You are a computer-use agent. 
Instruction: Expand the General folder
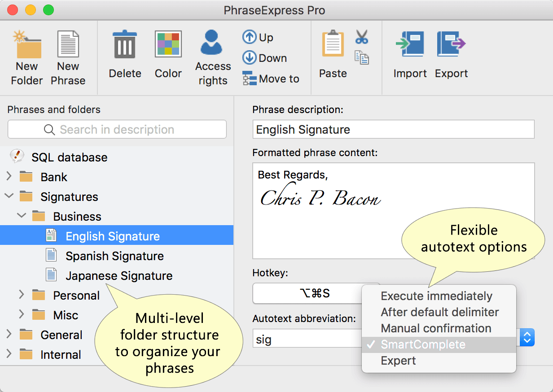tap(9, 335)
